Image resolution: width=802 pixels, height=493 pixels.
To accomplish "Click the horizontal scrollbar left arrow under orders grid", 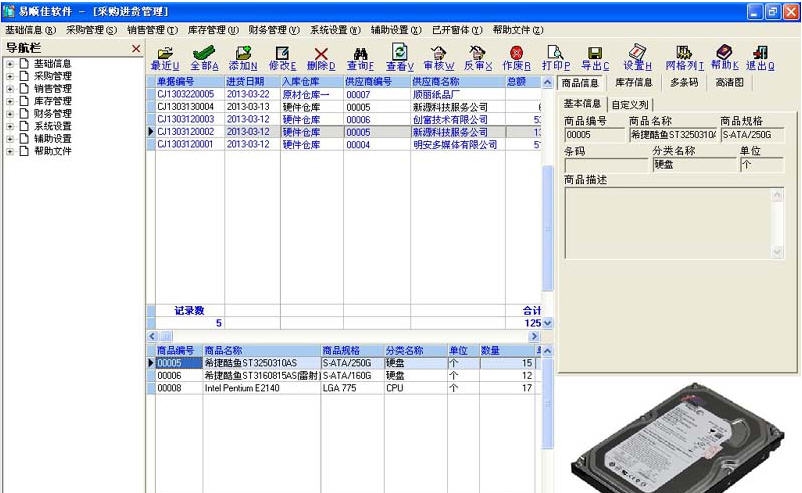I will click(152, 336).
